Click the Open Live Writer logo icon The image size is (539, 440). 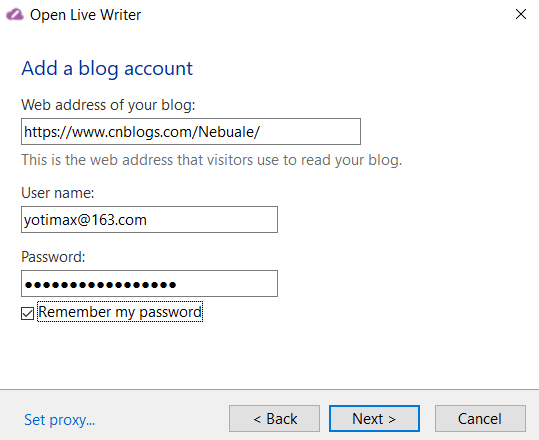(x=15, y=15)
